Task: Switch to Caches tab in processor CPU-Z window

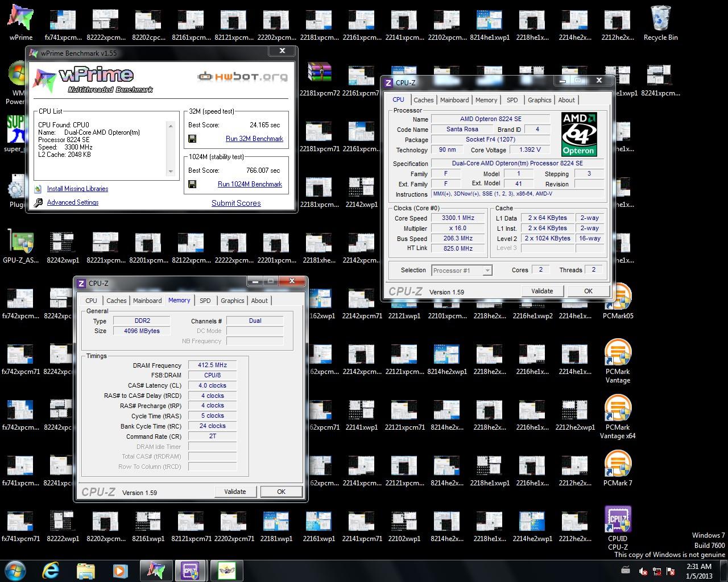Action: [423, 100]
